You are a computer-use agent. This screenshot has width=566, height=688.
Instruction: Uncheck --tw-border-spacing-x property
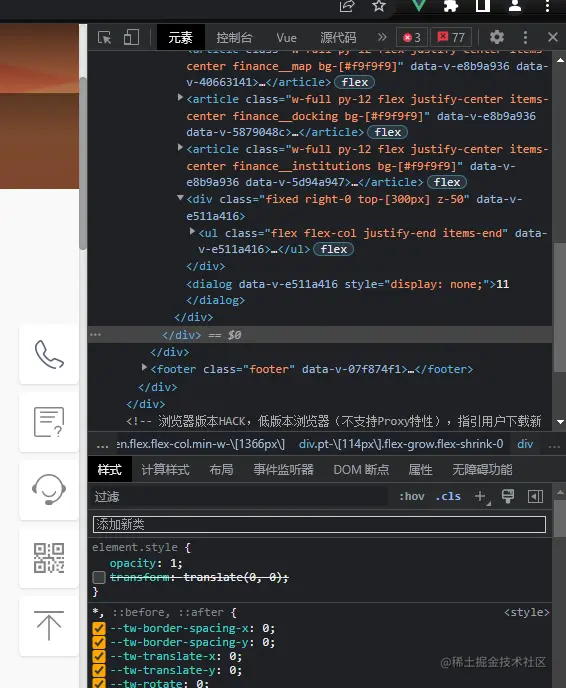(x=99, y=628)
